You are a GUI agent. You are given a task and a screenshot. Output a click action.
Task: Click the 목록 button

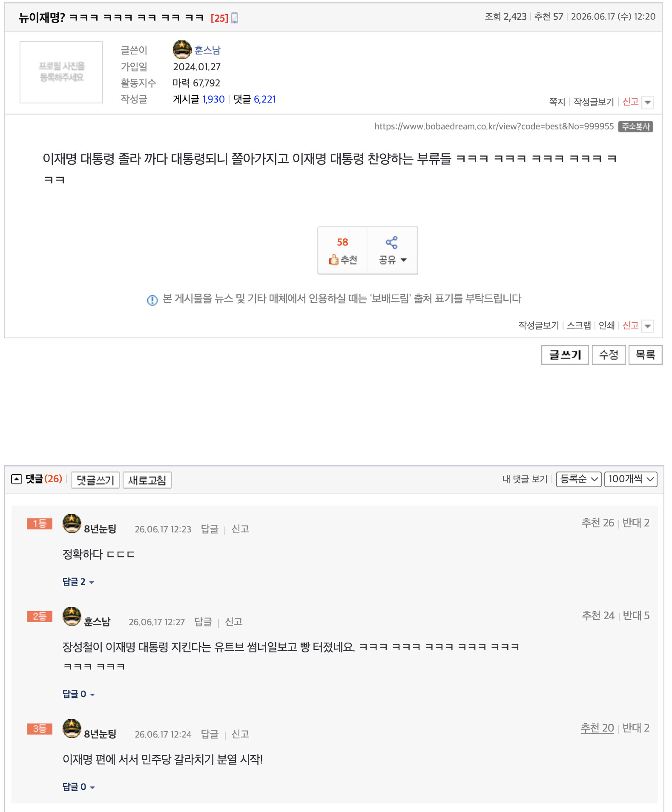(645, 355)
